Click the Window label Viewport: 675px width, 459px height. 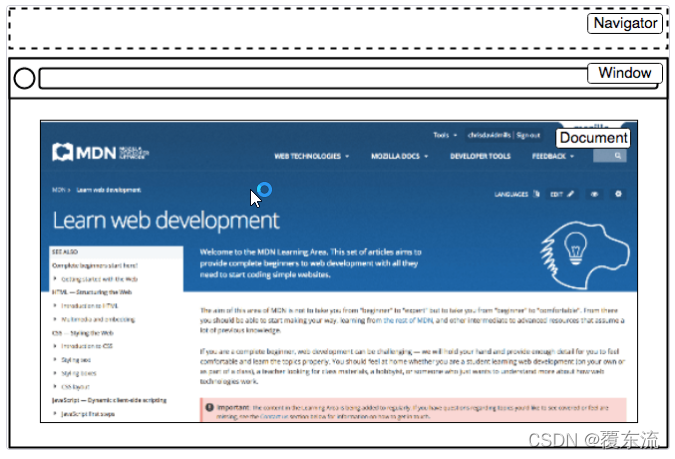625,73
